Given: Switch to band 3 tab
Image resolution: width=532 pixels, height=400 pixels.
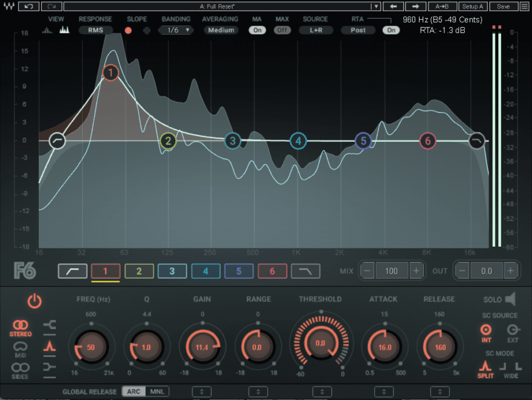Looking at the screenshot, I should (x=172, y=271).
